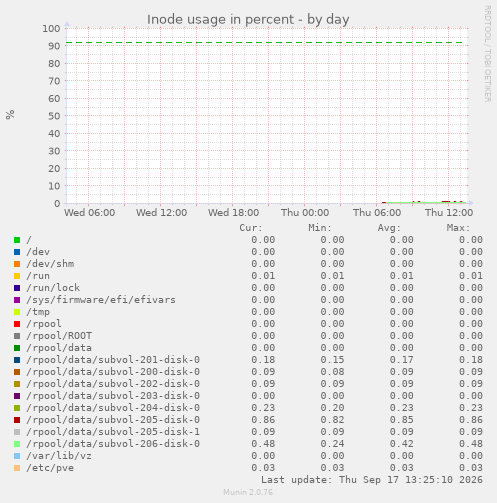Click the dark green swatch for /rpool/data
This screenshot has height=503, width=497.
17,348
